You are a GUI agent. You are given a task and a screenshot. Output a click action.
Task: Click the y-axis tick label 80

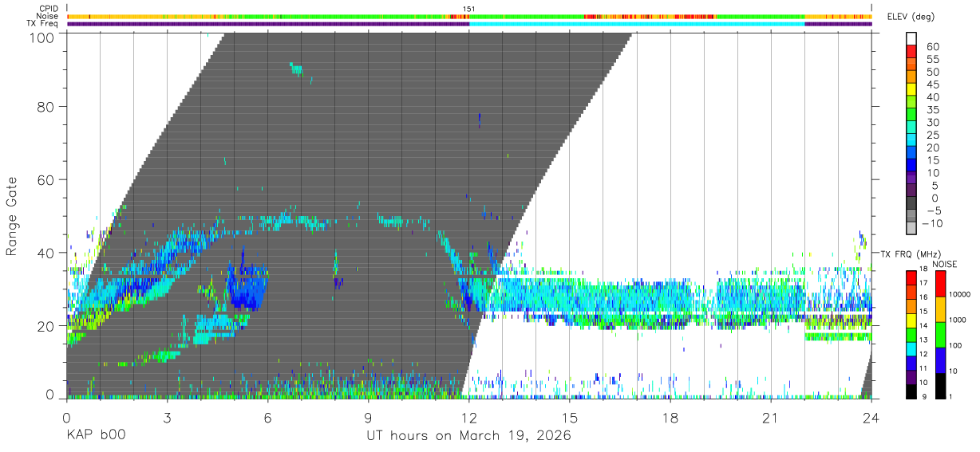[x=47, y=106]
